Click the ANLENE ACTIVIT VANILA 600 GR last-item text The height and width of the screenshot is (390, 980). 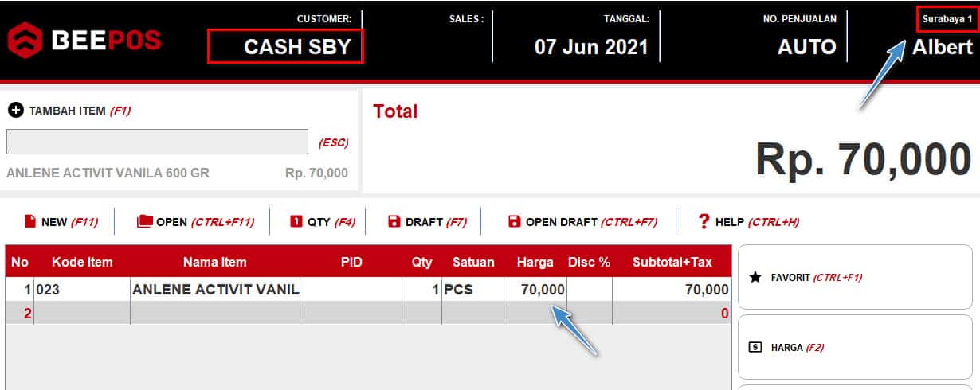click(x=108, y=173)
